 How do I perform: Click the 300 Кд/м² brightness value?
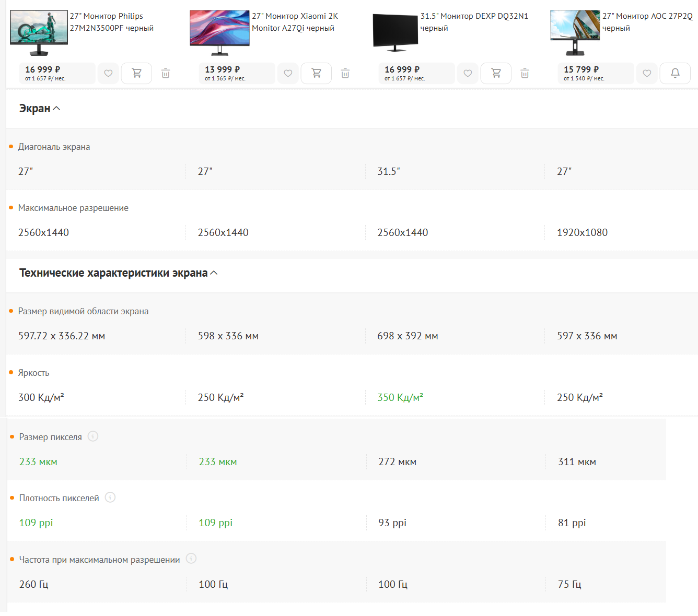coord(41,397)
